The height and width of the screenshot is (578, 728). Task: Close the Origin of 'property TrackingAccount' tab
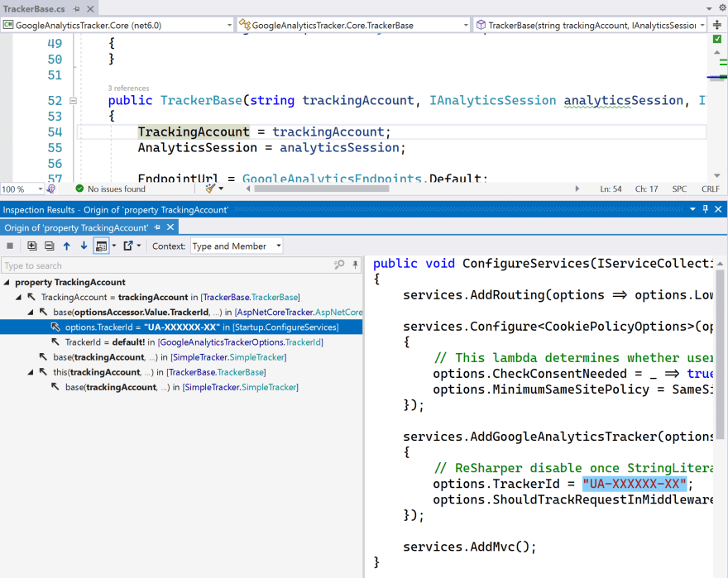[170, 227]
